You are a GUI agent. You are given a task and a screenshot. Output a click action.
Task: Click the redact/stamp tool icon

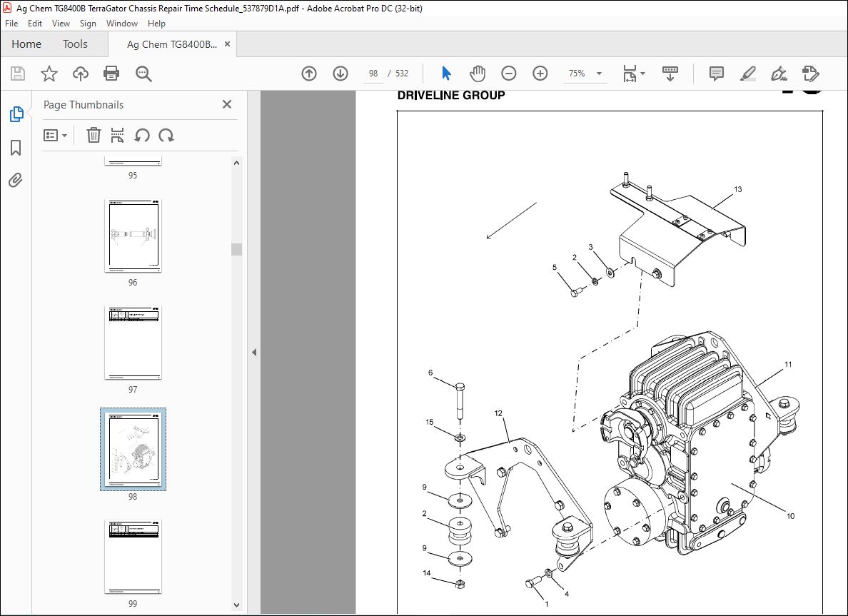[x=810, y=74]
